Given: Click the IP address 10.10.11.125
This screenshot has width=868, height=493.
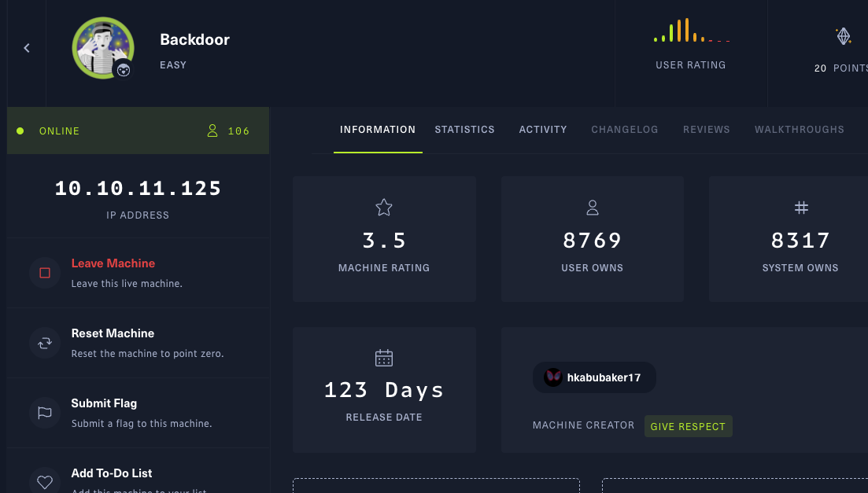Looking at the screenshot, I should click(138, 188).
